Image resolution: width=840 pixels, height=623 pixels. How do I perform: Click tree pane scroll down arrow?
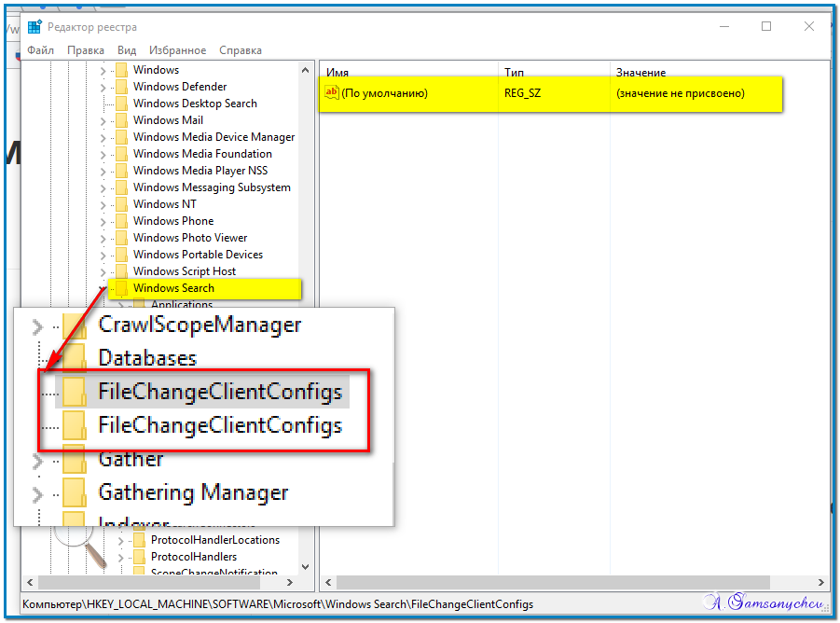[x=306, y=567]
